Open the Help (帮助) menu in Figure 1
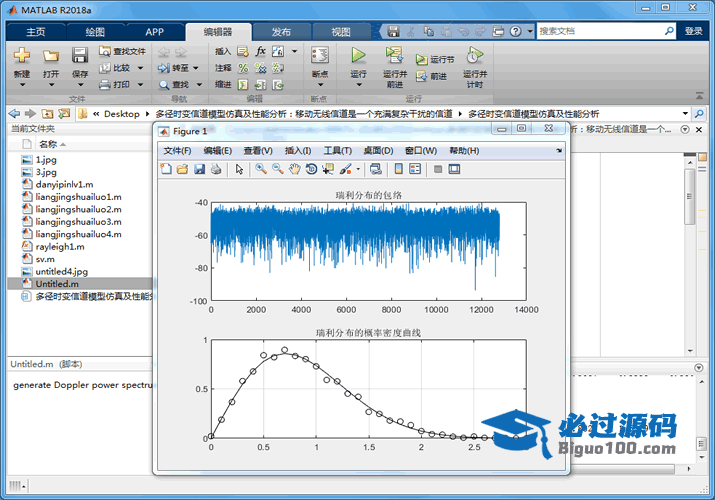Screen dimensions: 715x500 464,151
